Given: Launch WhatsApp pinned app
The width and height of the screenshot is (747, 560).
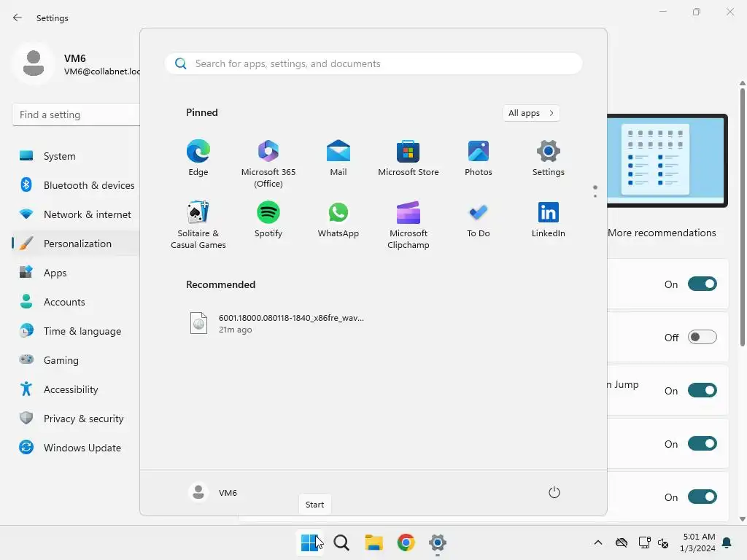Looking at the screenshot, I should coord(338,219).
